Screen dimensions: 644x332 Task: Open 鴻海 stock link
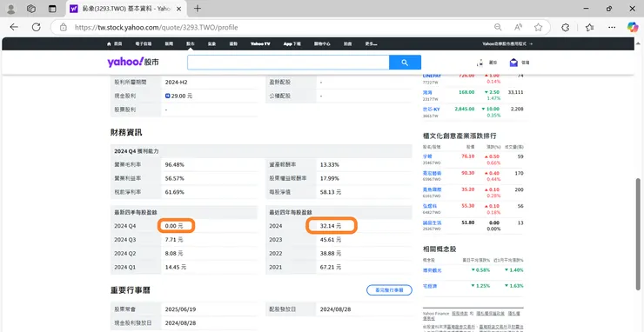point(427,92)
